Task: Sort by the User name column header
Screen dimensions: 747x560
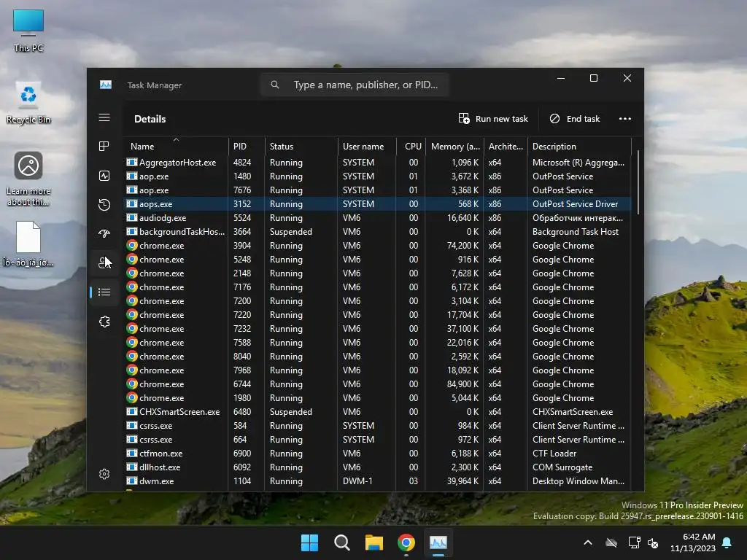Action: click(x=367, y=146)
